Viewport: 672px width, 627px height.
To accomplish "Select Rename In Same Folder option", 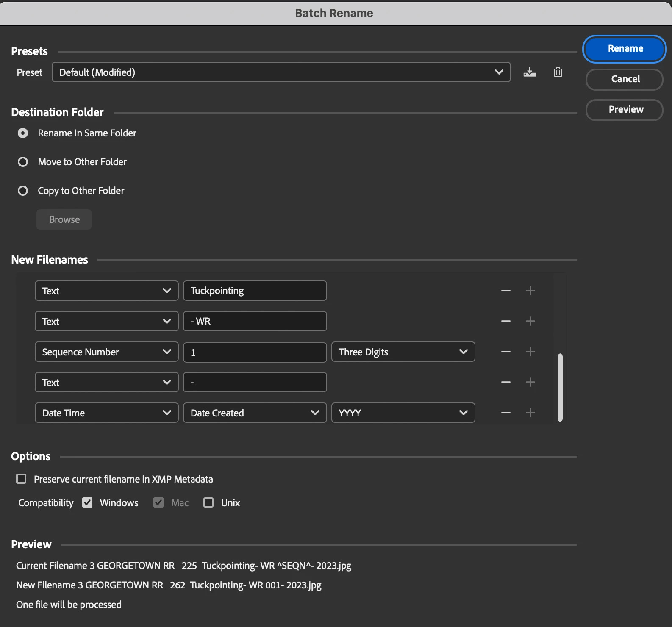I will pos(23,133).
